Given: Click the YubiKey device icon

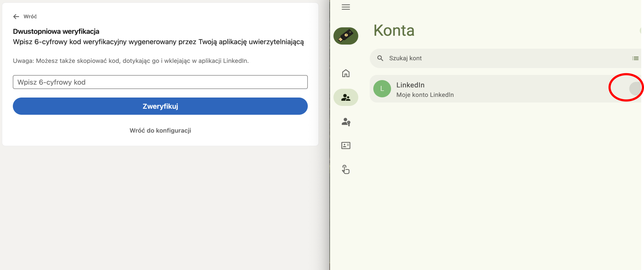Looking at the screenshot, I should tap(346, 36).
